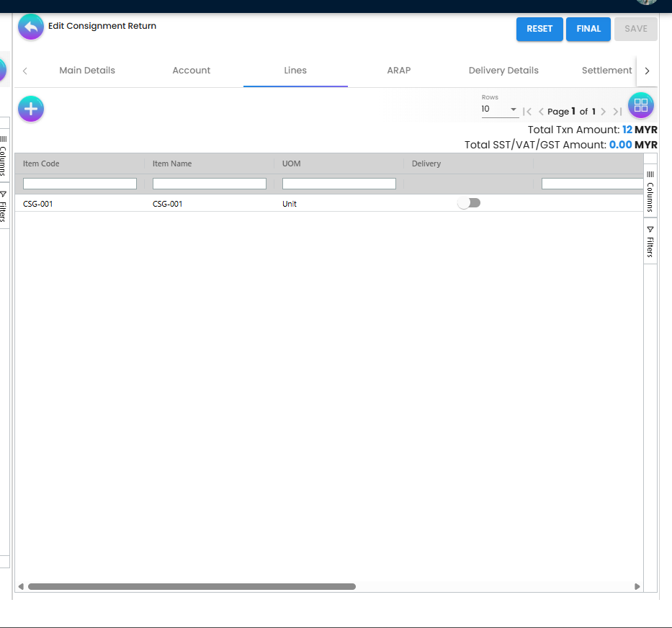Open the grid layout icon above totals

tap(640, 104)
